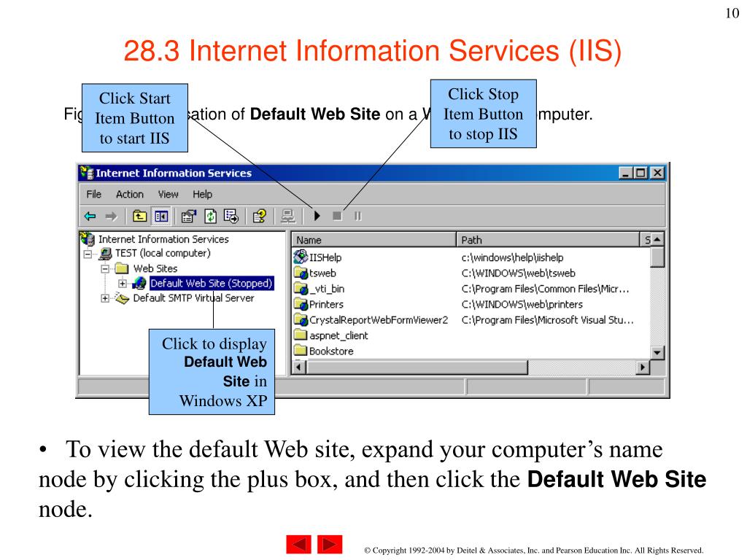
Task: Click the Forward arrow toolbar icon
Action: click(111, 217)
